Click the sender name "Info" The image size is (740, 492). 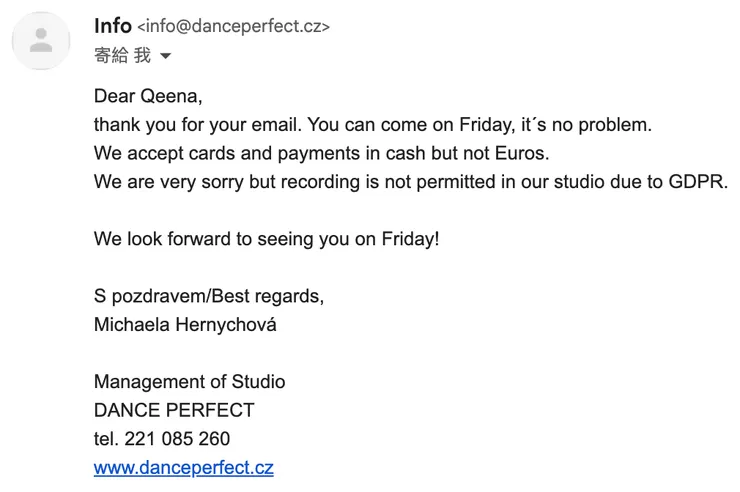tap(112, 26)
